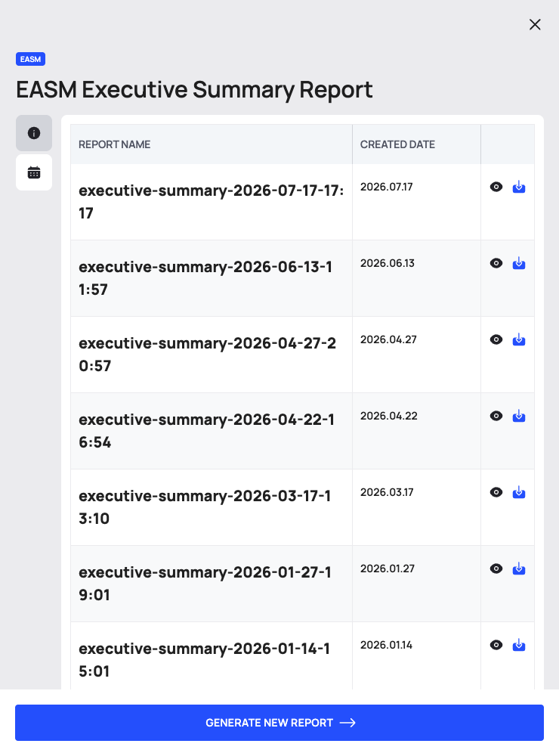Select report name executive-summary-2026-07-17-17:17
This screenshot has width=559, height=756.
[212, 202]
